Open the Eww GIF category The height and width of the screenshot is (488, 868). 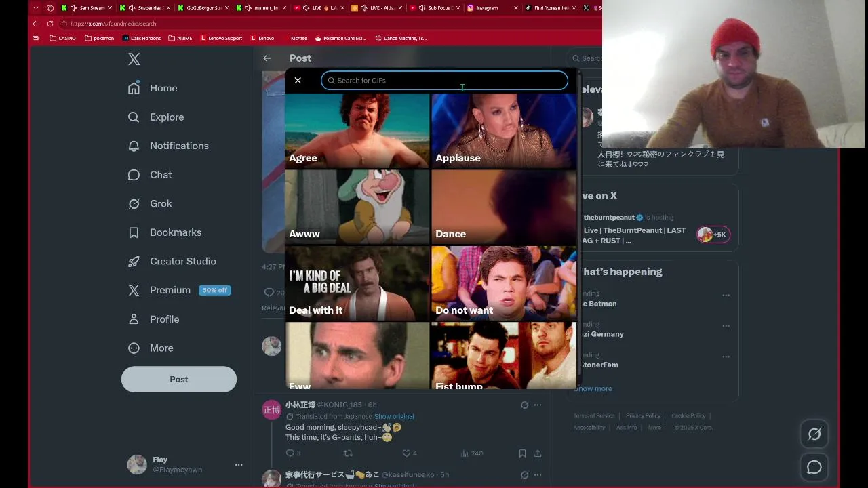click(x=357, y=355)
